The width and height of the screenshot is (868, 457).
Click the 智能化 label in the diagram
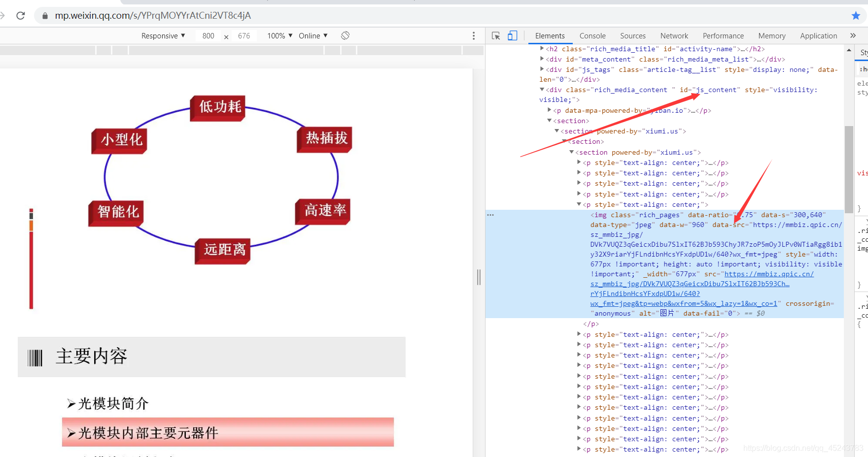coord(118,212)
